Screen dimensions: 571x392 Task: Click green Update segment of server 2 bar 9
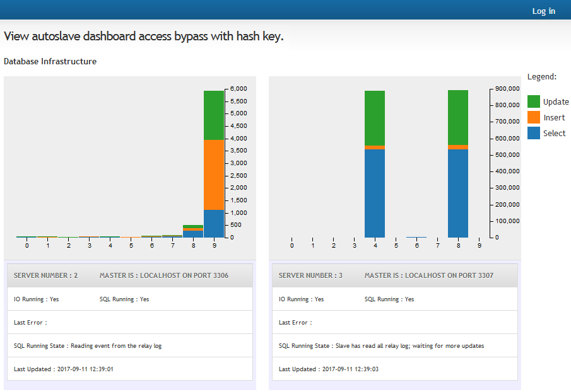pos(214,115)
